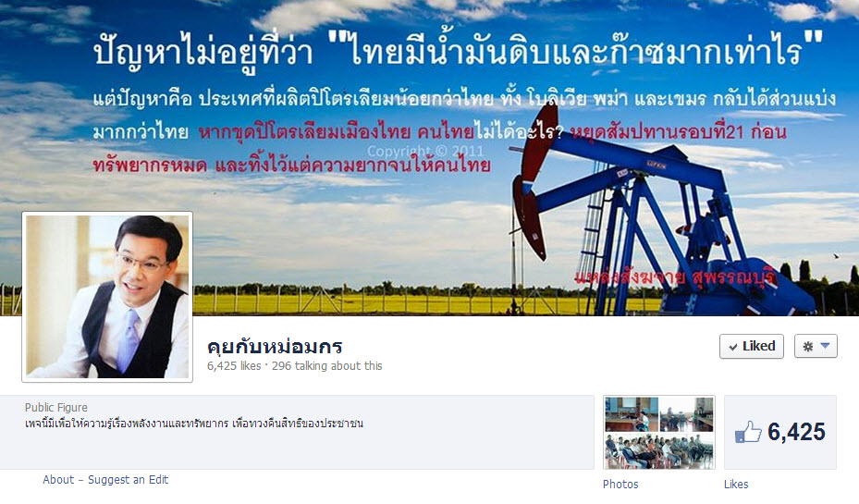Viewport: 859px width, 504px height.
Task: Click Suggest an Edit link
Action: coord(129,480)
